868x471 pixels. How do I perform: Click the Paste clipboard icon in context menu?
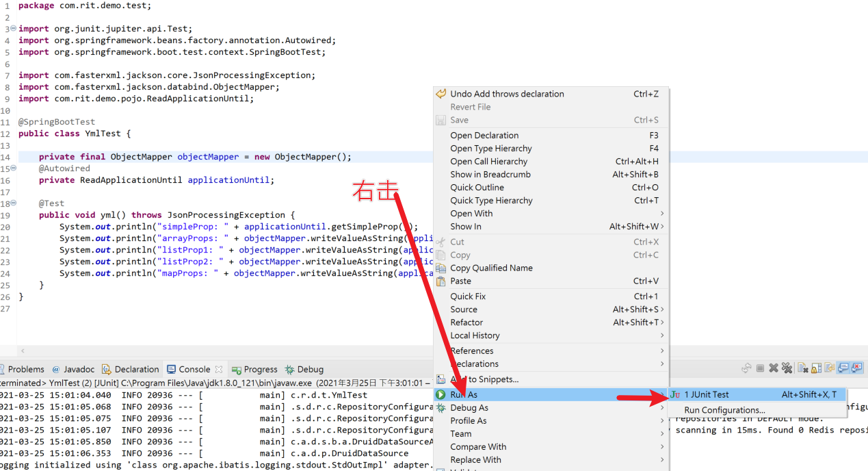441,281
